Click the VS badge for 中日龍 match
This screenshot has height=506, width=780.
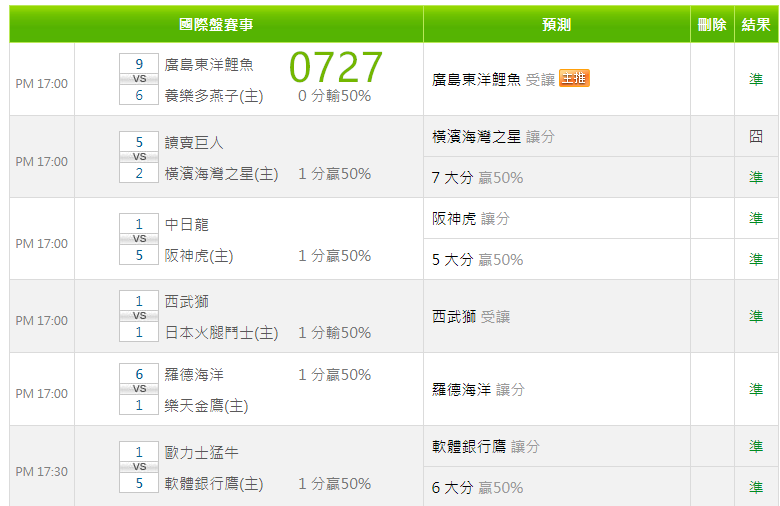click(139, 239)
